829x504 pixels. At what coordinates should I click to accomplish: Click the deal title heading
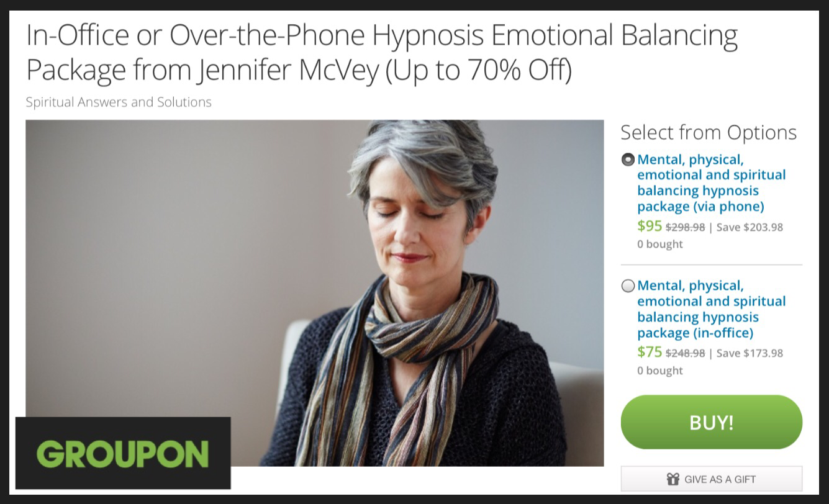pos(381,53)
